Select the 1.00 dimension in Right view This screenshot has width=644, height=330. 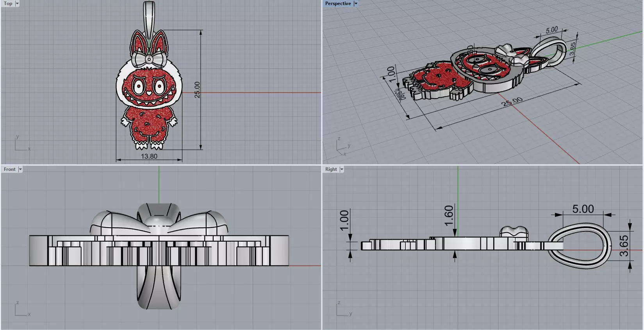344,221
